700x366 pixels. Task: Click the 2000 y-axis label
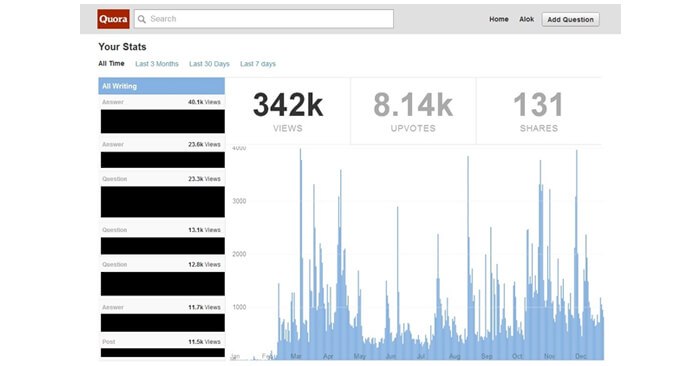click(x=239, y=254)
